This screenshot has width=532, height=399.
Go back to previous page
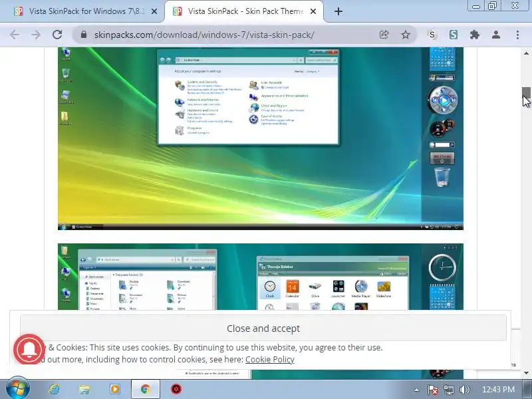tap(15, 35)
